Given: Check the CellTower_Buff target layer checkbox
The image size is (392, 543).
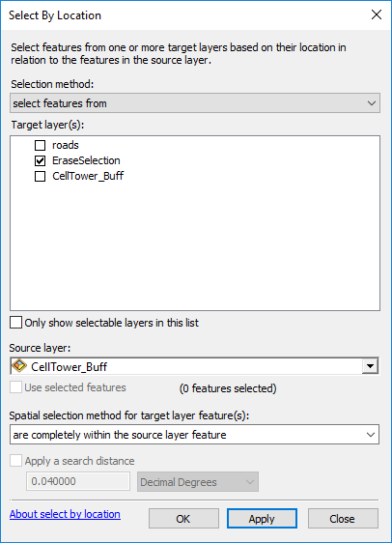Looking at the screenshot, I should [x=41, y=176].
